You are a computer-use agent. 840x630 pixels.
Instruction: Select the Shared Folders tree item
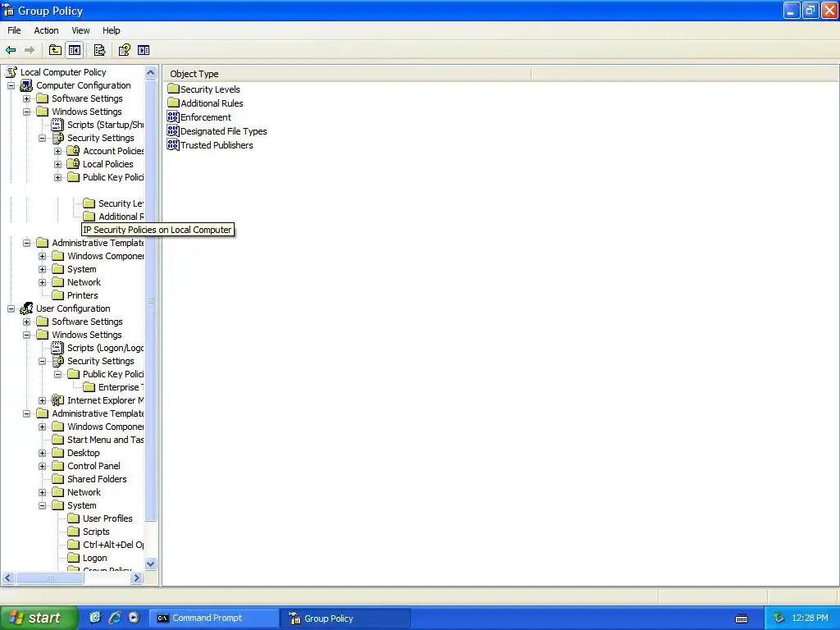click(x=89, y=479)
